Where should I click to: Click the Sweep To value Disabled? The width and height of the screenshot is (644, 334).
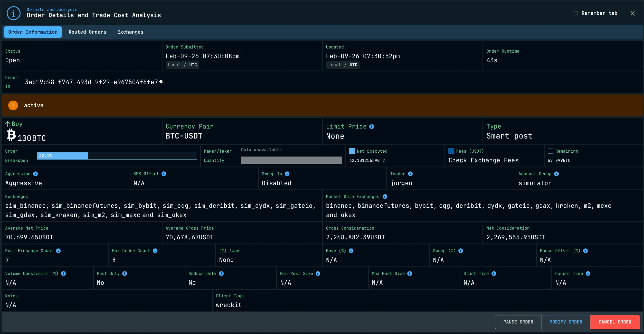click(277, 183)
